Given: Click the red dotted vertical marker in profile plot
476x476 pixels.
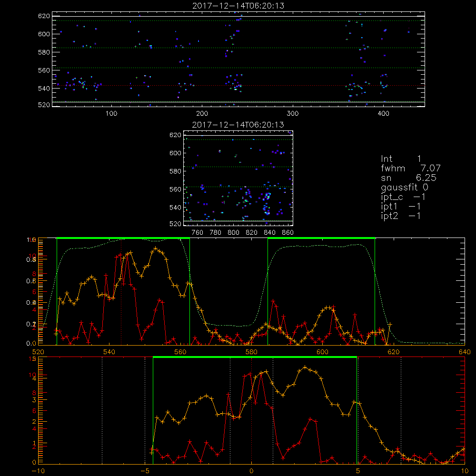Looking at the screenshot, I should [x=121, y=292].
